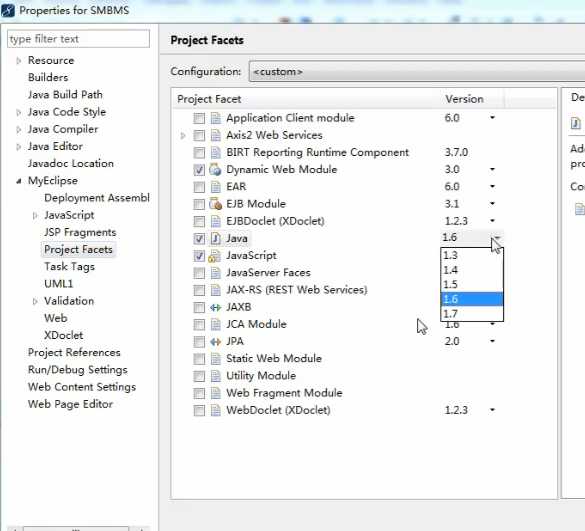The width and height of the screenshot is (585, 531).
Task: Click the 3.7.0 version of BIRT
Action: (456, 152)
